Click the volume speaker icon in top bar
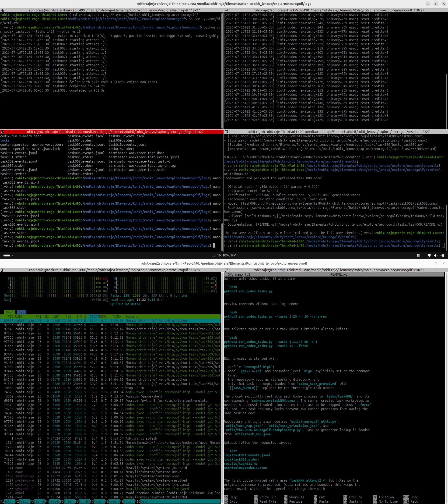Viewport: 448px width, 504px height. pos(436,256)
